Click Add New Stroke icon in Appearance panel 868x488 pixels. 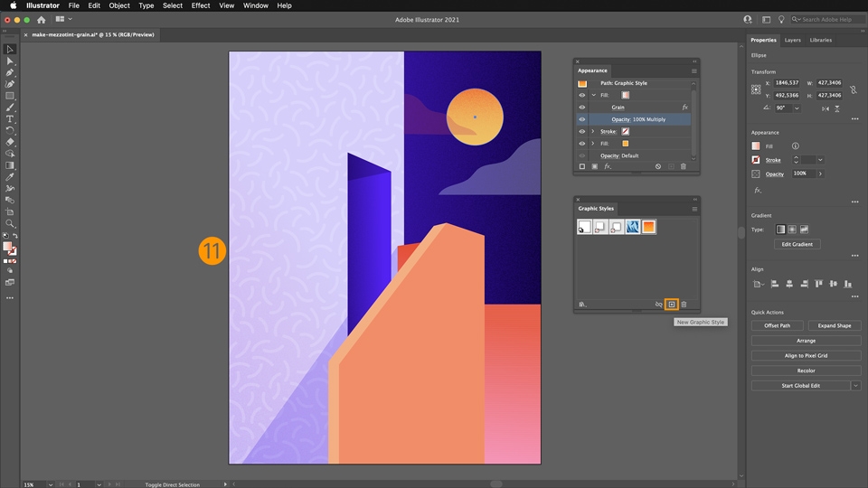(581, 166)
